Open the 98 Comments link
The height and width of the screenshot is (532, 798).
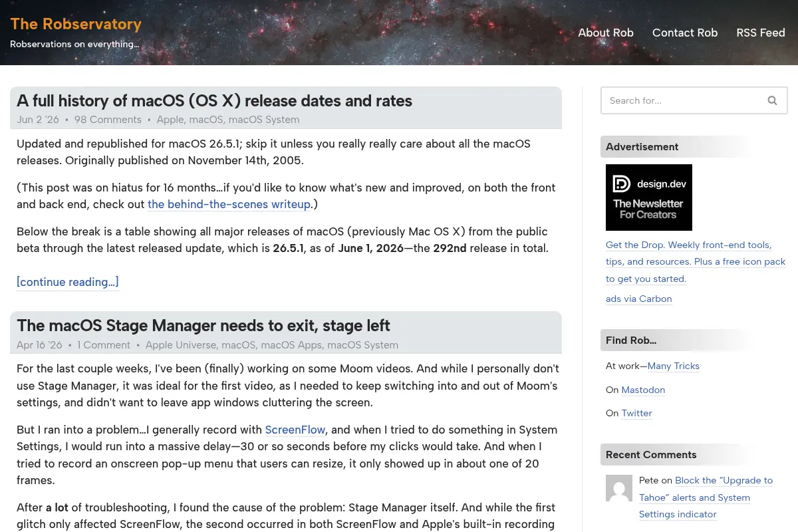coord(108,120)
